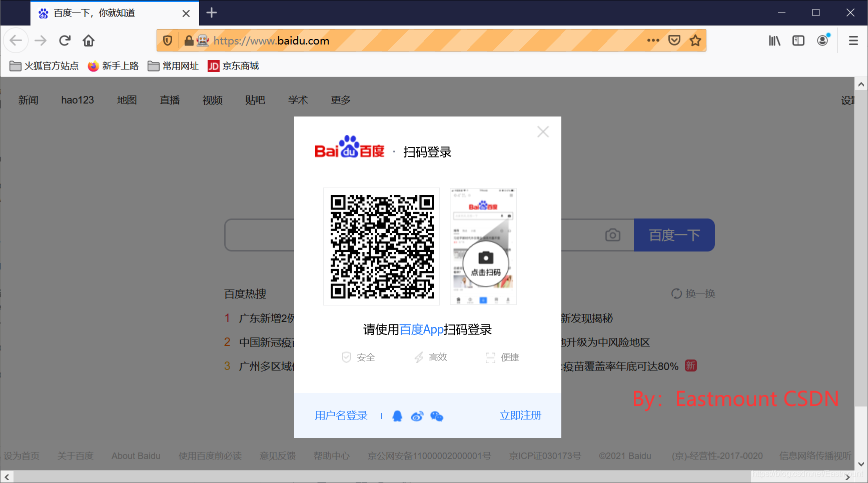
Task: Open hot search item 3 广州多区域
Action: coord(267,366)
